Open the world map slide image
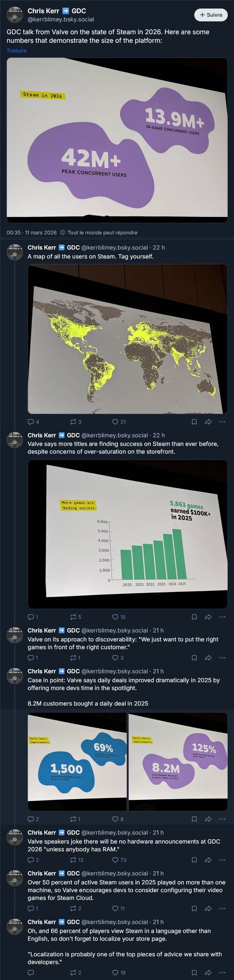 (127, 339)
